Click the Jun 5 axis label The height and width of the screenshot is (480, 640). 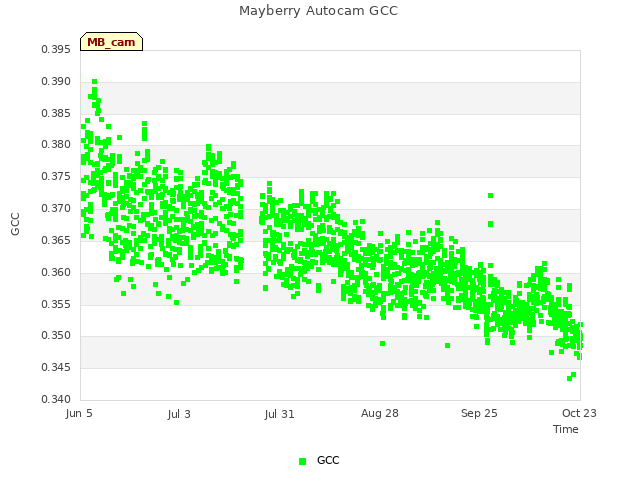(79, 413)
